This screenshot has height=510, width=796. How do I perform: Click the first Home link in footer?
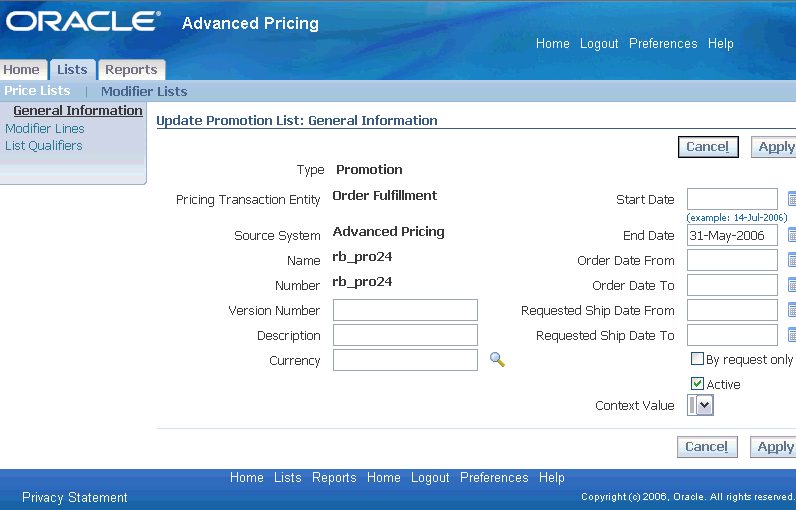(x=247, y=478)
